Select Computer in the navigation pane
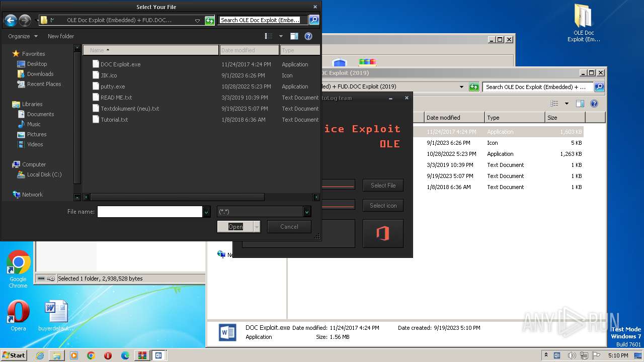644x362 pixels. pyautogui.click(x=29, y=164)
